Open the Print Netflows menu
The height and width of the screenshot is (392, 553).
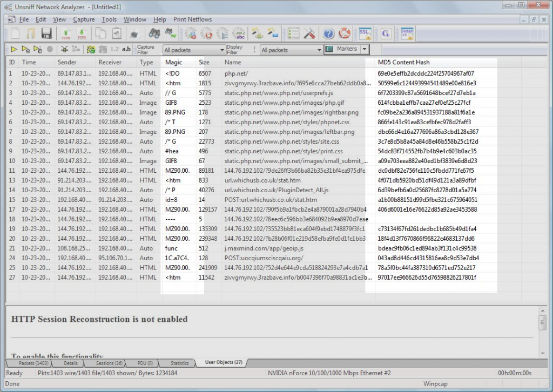tap(193, 19)
